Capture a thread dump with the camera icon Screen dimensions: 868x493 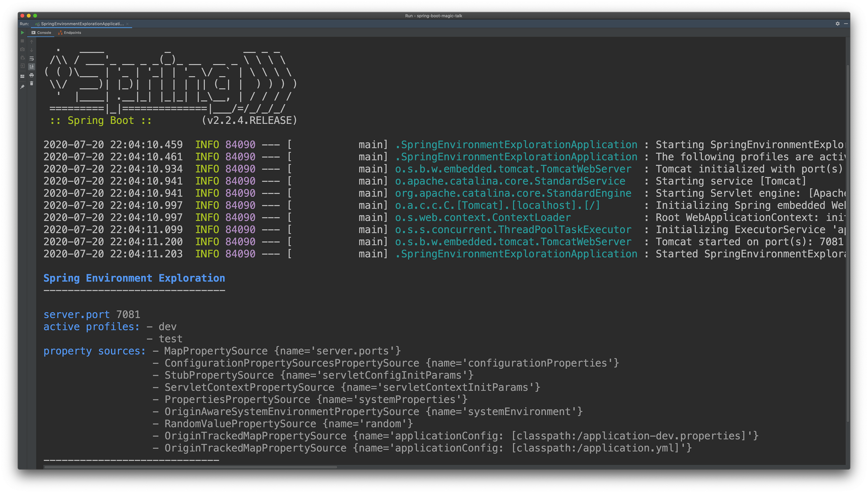tap(22, 49)
